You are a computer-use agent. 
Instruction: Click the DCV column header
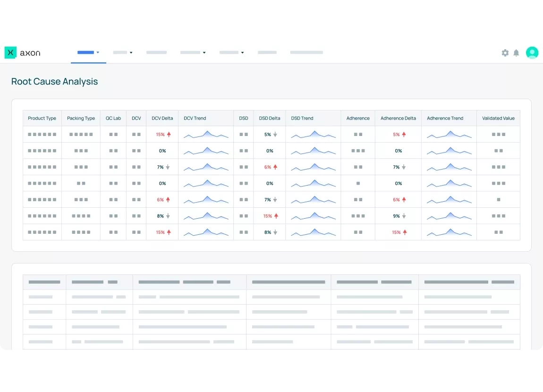tap(136, 118)
